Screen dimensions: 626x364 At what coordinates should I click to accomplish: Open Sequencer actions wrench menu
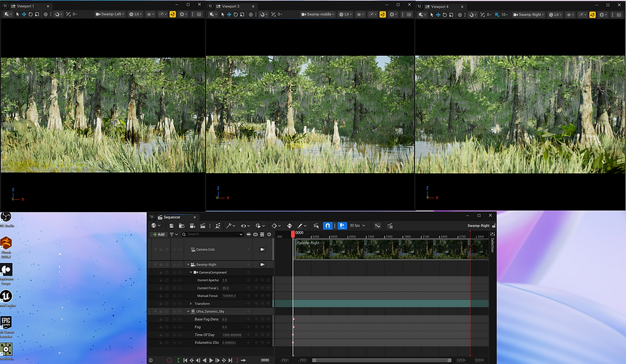(231, 226)
